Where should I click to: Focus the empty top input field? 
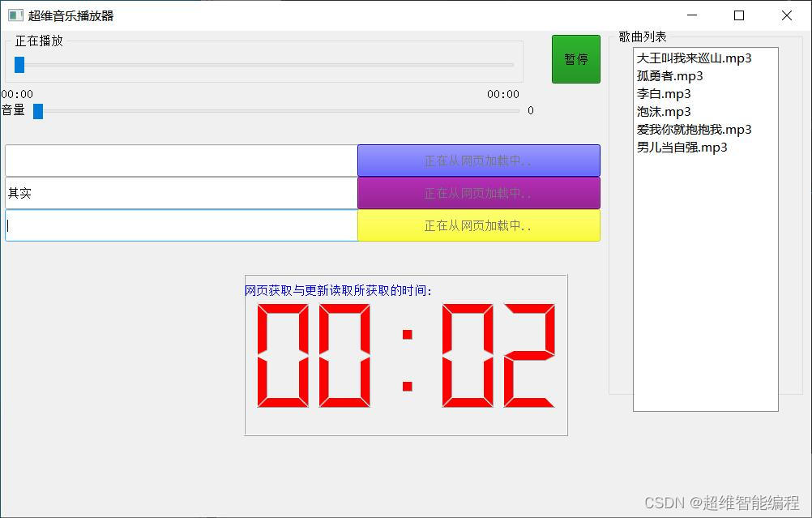coord(182,161)
